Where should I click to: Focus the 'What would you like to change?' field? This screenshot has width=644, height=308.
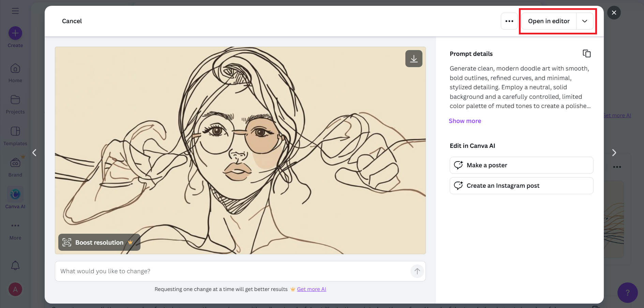coord(232,271)
